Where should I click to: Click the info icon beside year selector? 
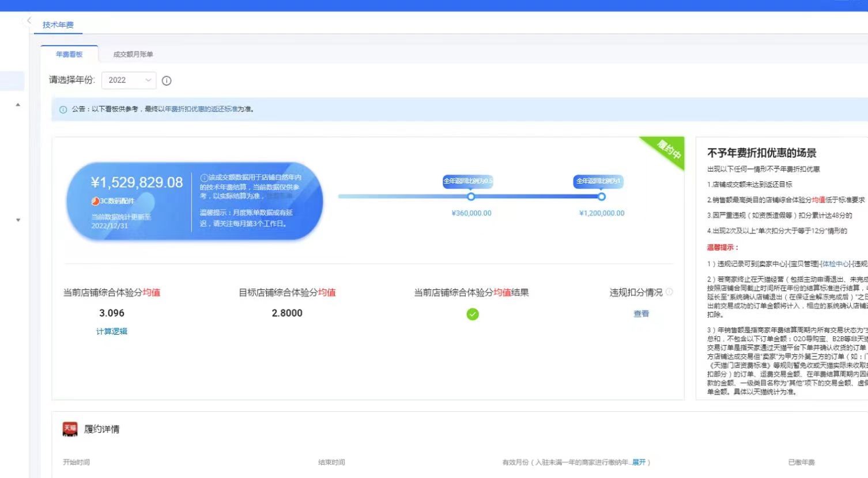tap(167, 81)
